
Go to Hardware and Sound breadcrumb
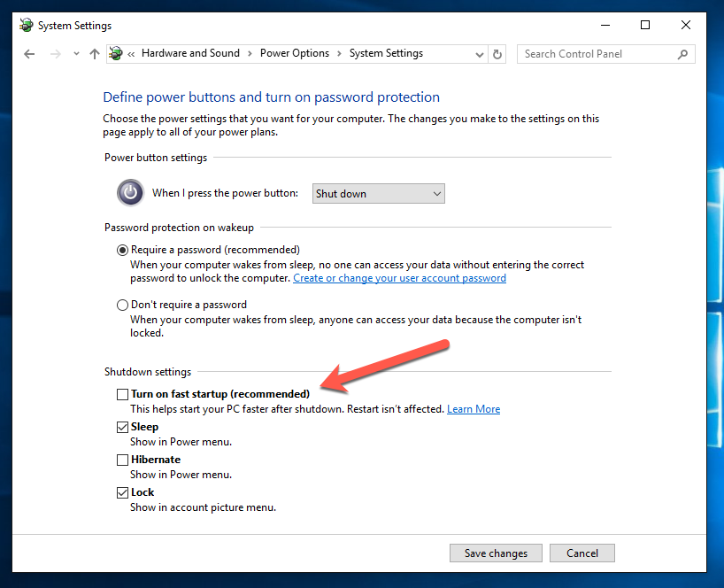click(190, 53)
